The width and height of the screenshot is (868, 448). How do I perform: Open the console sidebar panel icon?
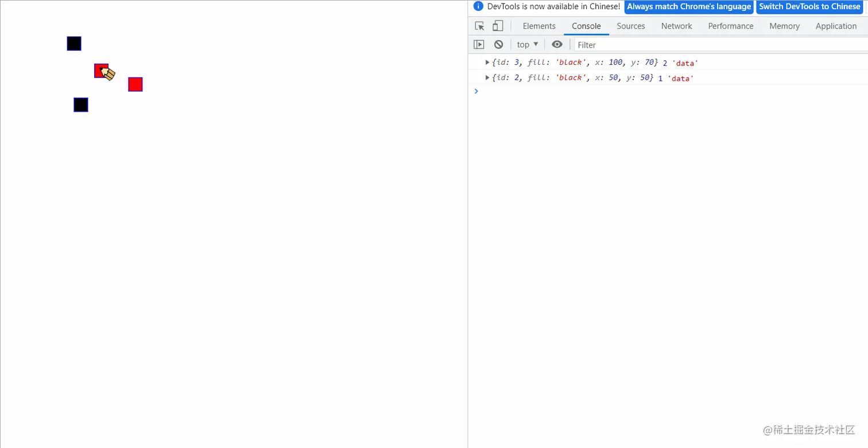click(479, 44)
